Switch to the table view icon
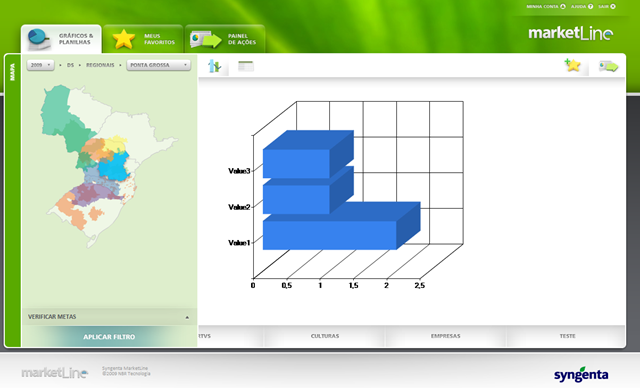 pyautogui.click(x=246, y=66)
